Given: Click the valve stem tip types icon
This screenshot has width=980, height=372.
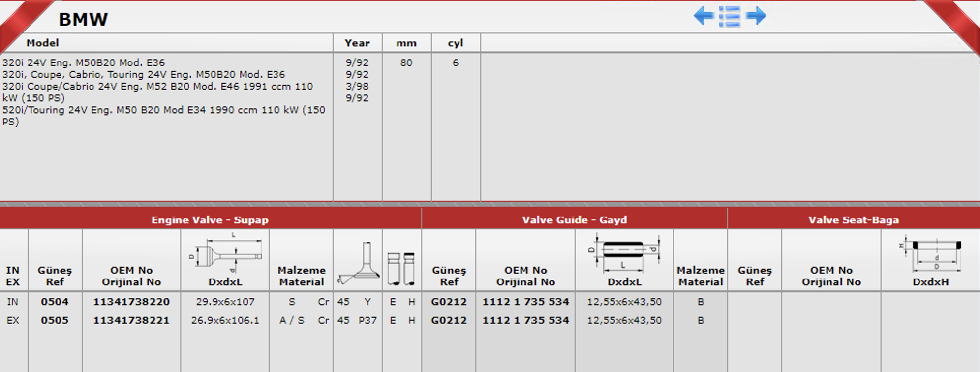Looking at the screenshot, I should pos(401,269).
